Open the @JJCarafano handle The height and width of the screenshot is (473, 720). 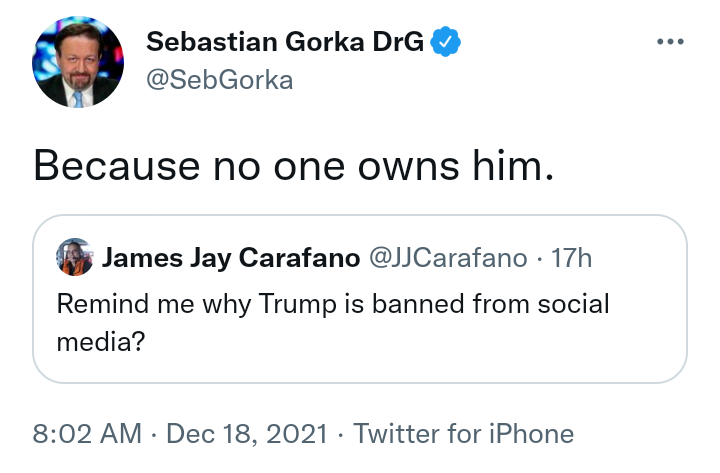pos(448,258)
